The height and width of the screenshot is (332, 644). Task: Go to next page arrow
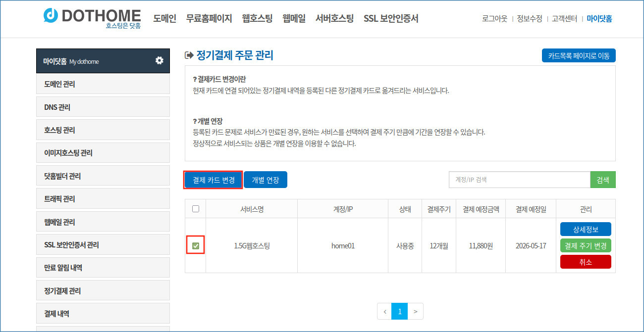point(415,311)
